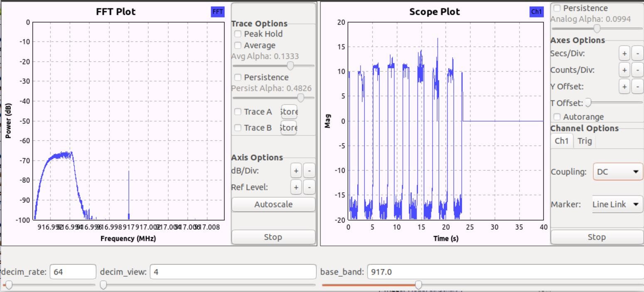Open the Marker Line Link dropdown

coord(617,204)
